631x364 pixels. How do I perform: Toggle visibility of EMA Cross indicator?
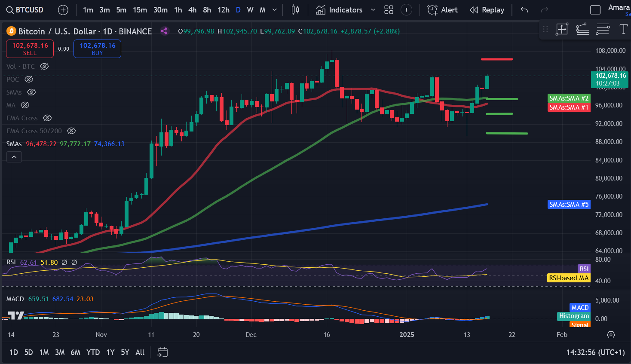[47, 118]
